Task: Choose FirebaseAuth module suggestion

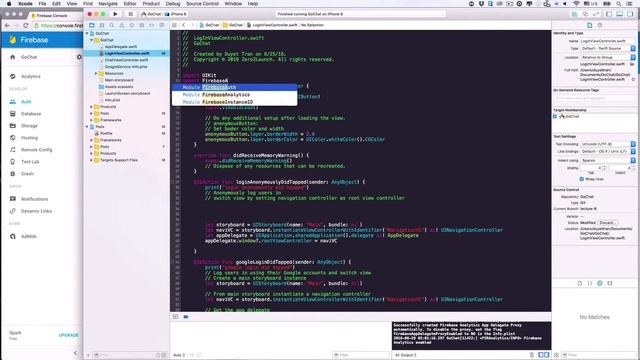Action: point(234,87)
